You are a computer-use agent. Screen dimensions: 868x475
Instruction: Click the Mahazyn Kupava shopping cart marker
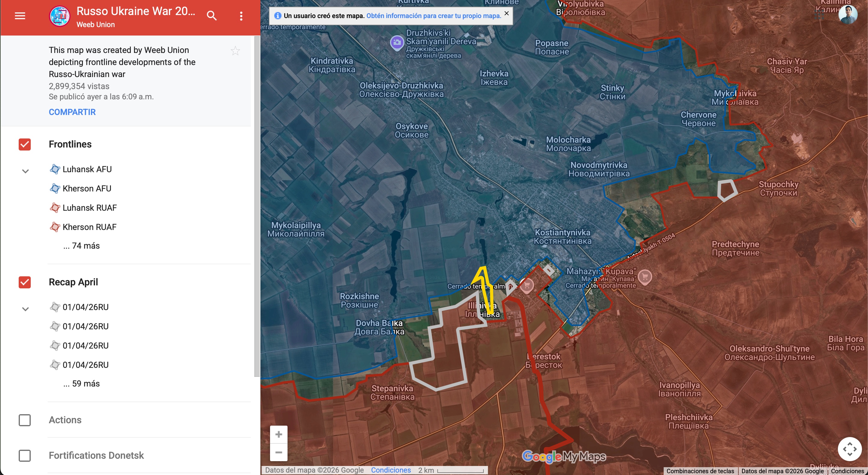click(x=645, y=277)
